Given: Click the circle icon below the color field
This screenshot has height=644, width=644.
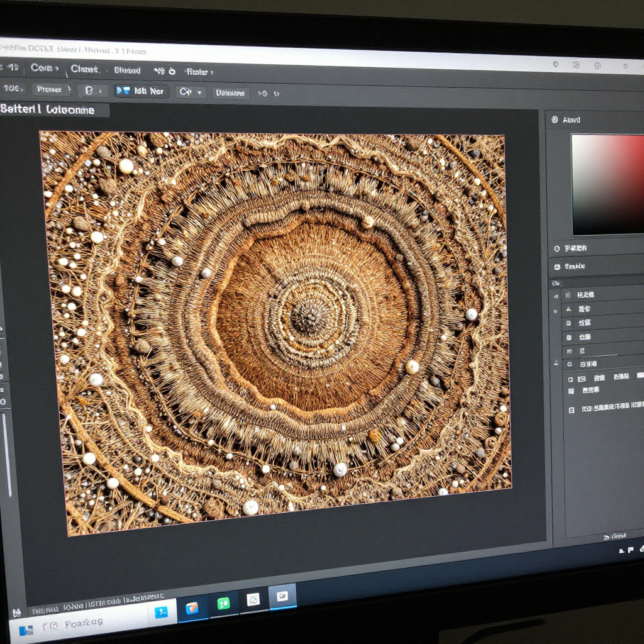Looking at the screenshot, I should click(557, 248).
